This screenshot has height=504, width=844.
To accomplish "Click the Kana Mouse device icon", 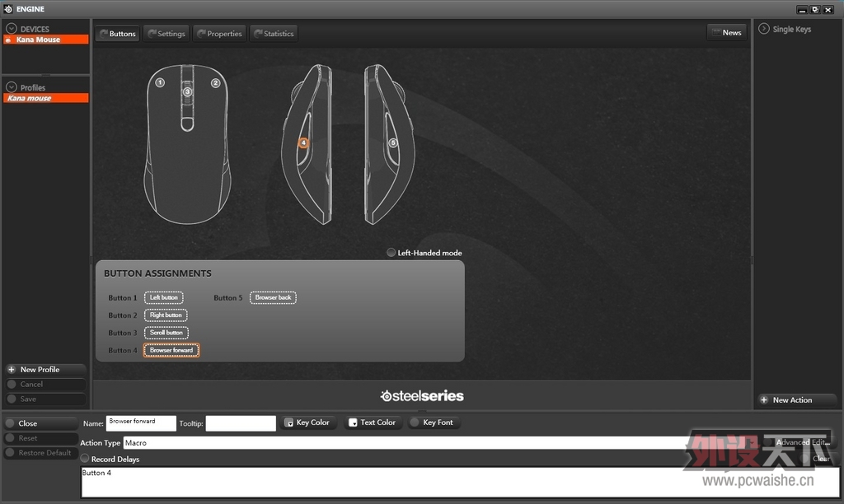I will (x=8, y=40).
